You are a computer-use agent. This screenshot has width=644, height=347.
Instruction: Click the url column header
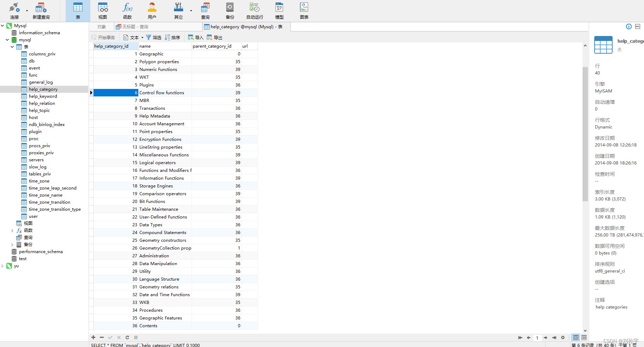(x=249, y=46)
